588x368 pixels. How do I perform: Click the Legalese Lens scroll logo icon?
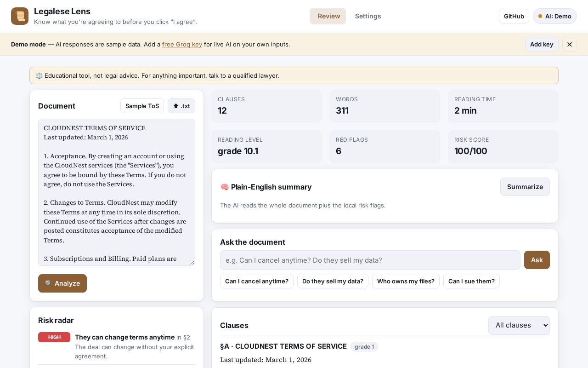pyautogui.click(x=20, y=16)
